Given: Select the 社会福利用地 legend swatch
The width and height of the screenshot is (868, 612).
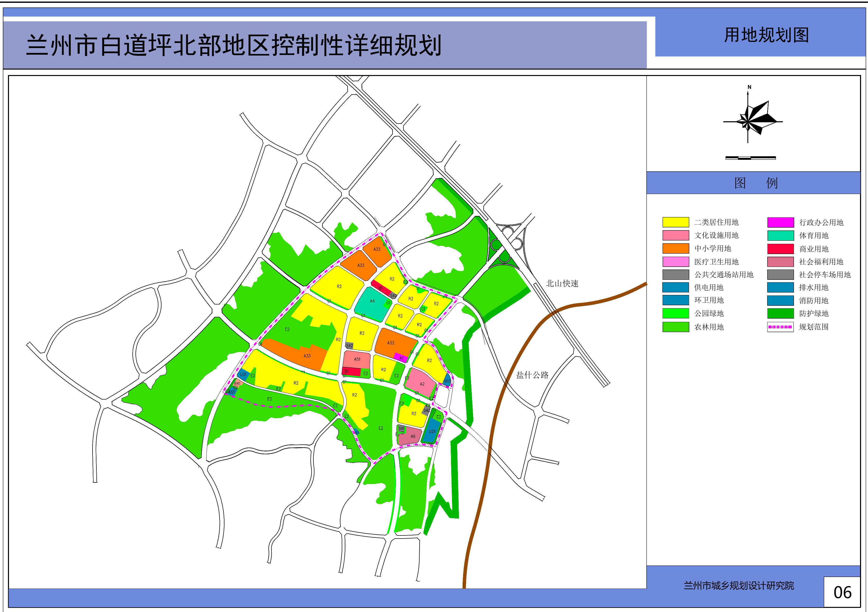Looking at the screenshot, I should tap(780, 261).
